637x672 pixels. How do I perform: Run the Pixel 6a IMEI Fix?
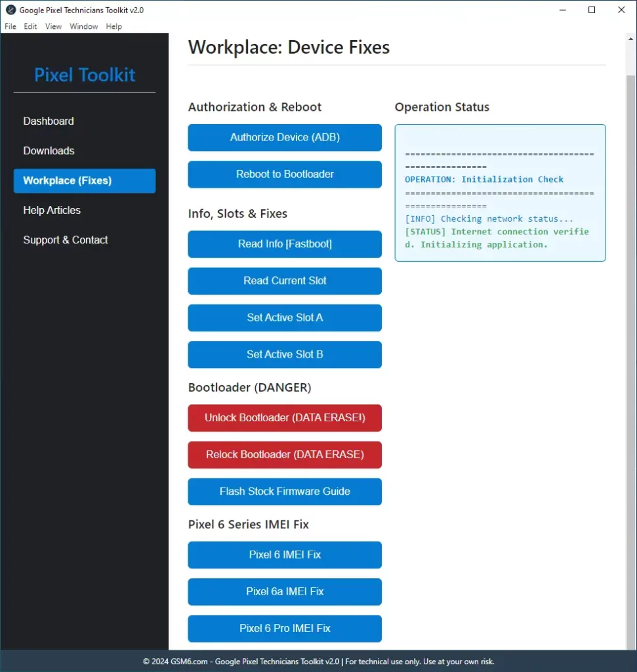click(x=285, y=592)
